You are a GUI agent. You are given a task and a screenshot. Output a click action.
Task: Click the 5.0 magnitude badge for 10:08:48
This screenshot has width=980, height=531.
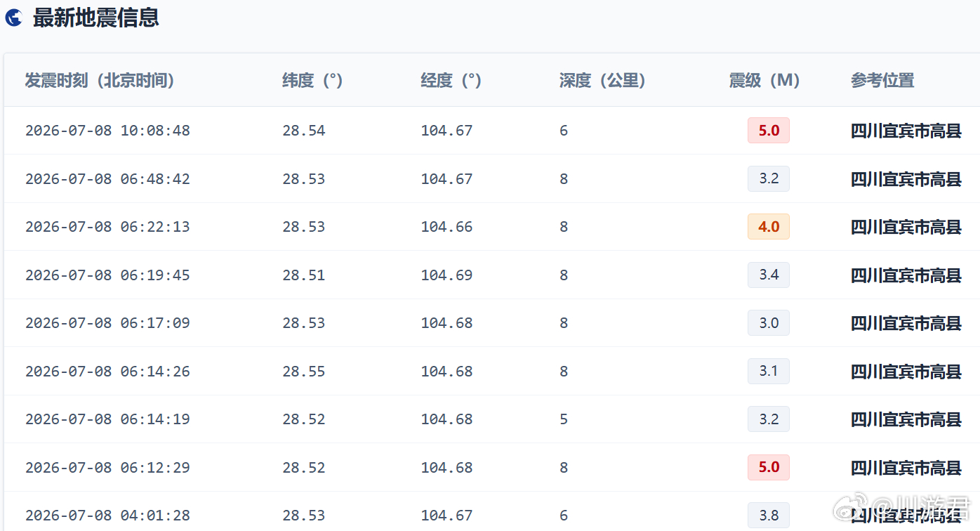coord(769,131)
